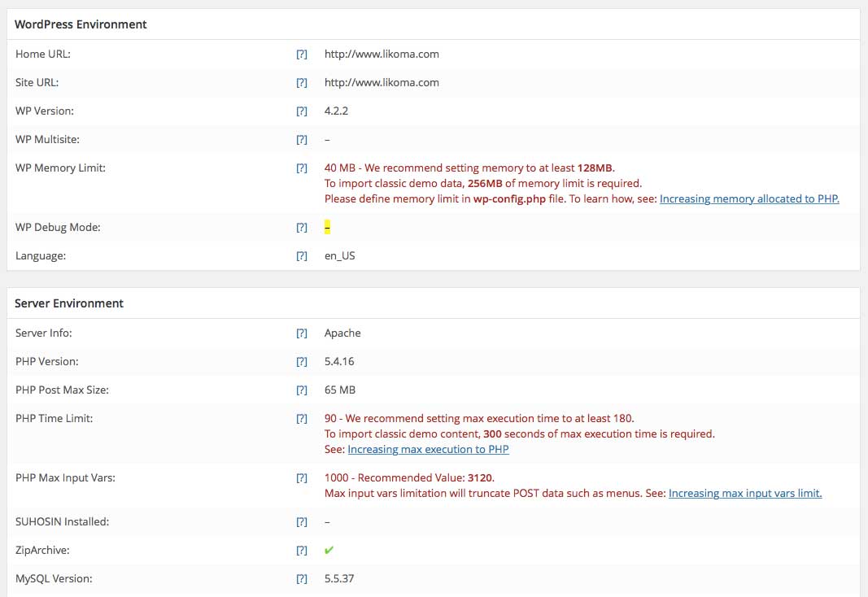Viewport: 868px width, 597px height.
Task: Click the Home URL value http://www.likoma.com
Action: click(x=382, y=54)
